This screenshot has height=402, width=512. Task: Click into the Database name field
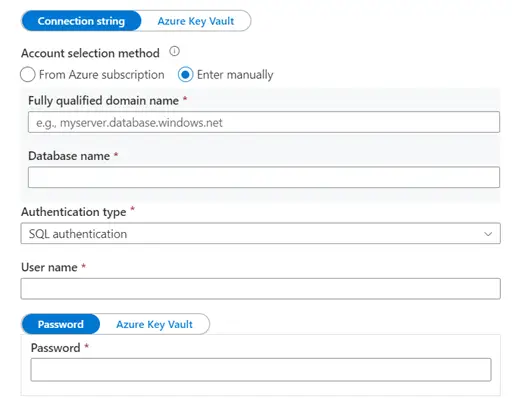click(x=264, y=177)
